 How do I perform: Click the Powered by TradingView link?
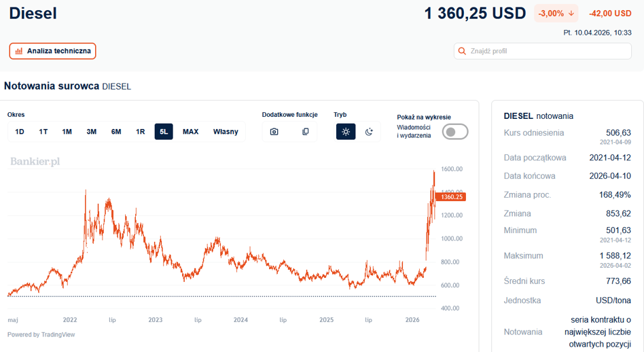click(41, 334)
